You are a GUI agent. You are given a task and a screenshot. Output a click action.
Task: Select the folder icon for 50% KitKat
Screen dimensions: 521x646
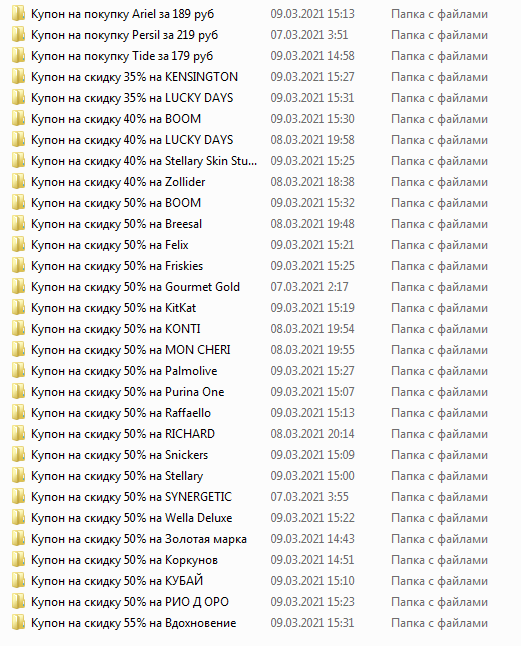coord(19,308)
